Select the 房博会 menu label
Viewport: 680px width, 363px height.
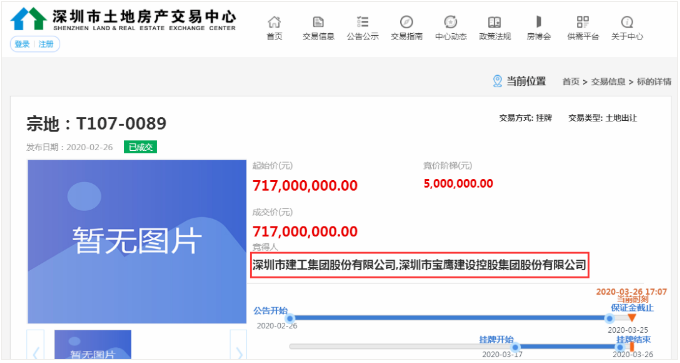539,36
